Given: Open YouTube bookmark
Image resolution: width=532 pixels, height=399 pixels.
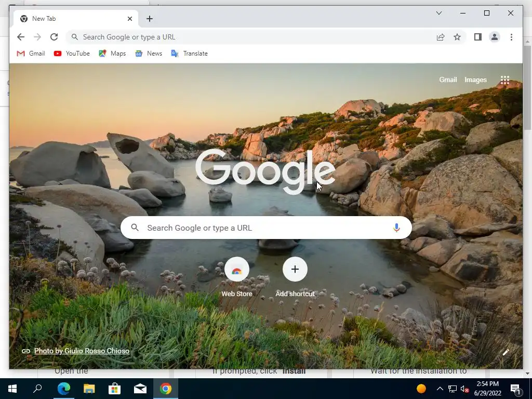Looking at the screenshot, I should 72,54.
